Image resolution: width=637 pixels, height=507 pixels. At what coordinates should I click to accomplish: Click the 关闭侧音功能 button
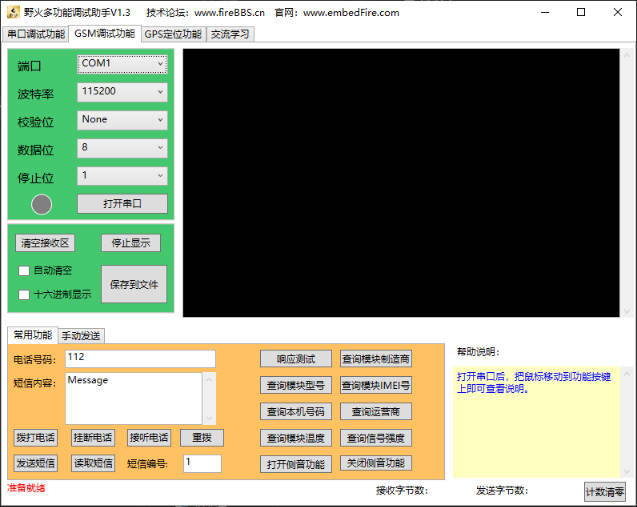pyautogui.click(x=376, y=463)
